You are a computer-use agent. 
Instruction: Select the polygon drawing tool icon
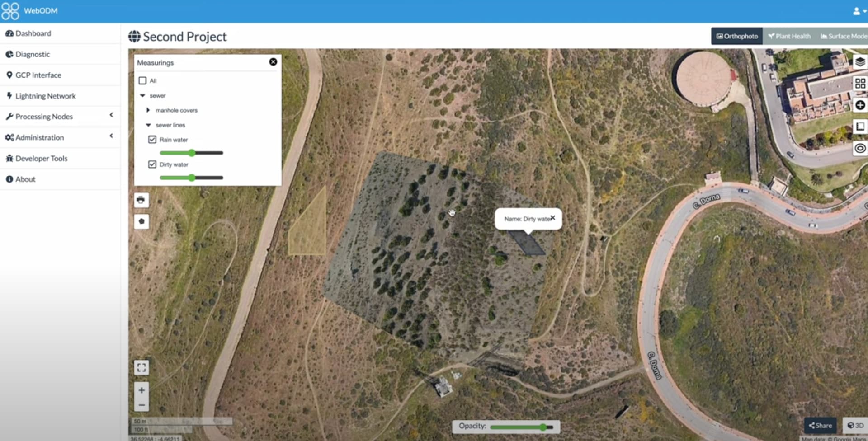pyautogui.click(x=141, y=222)
